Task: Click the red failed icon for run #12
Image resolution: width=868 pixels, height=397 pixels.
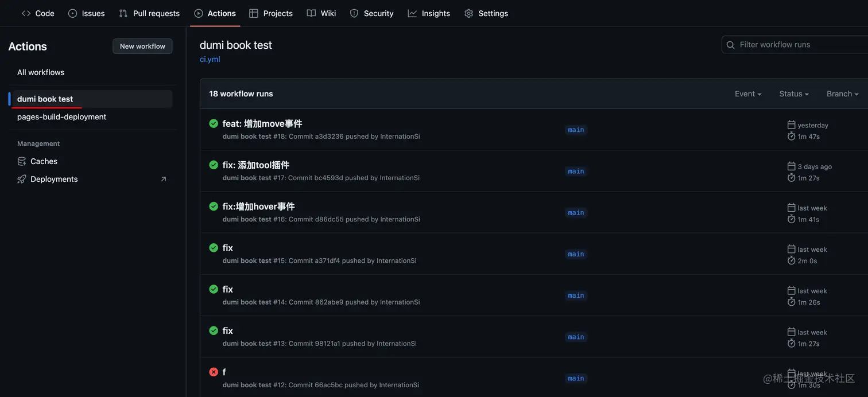Action: click(x=214, y=372)
